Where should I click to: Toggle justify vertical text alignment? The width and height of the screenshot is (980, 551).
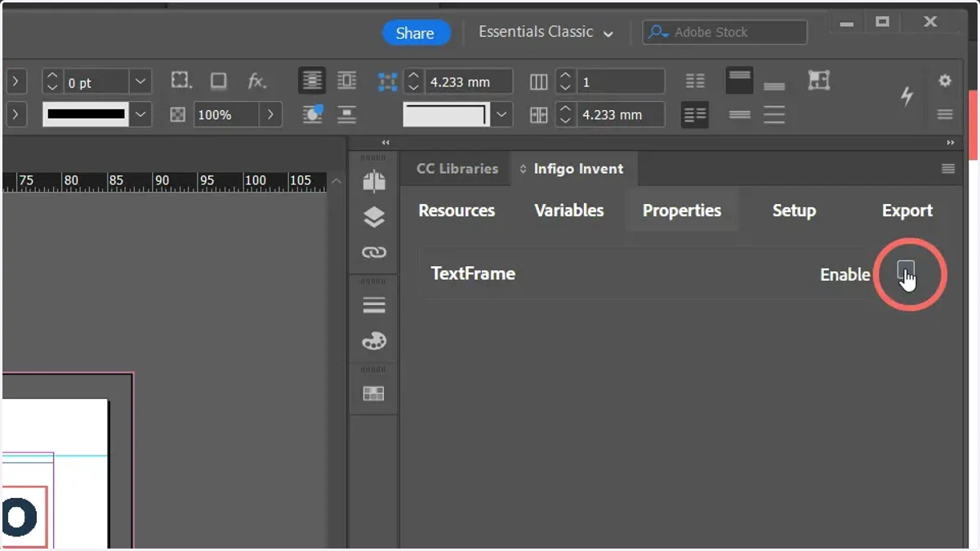click(774, 115)
